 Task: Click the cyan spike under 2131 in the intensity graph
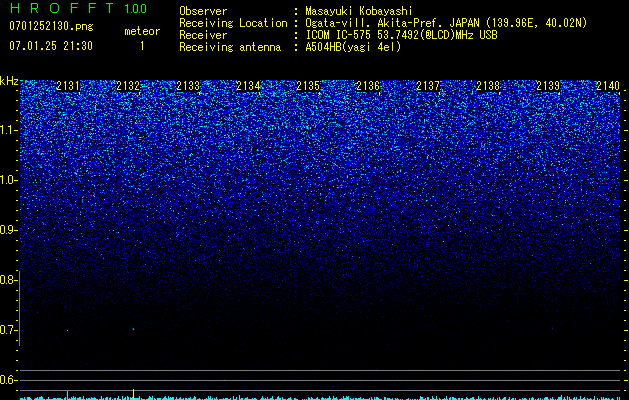click(67, 394)
